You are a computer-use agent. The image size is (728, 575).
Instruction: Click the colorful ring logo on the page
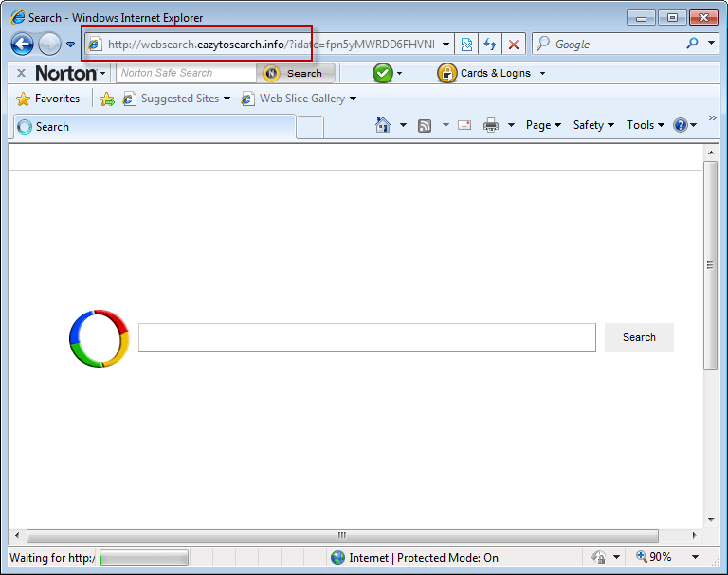99,338
